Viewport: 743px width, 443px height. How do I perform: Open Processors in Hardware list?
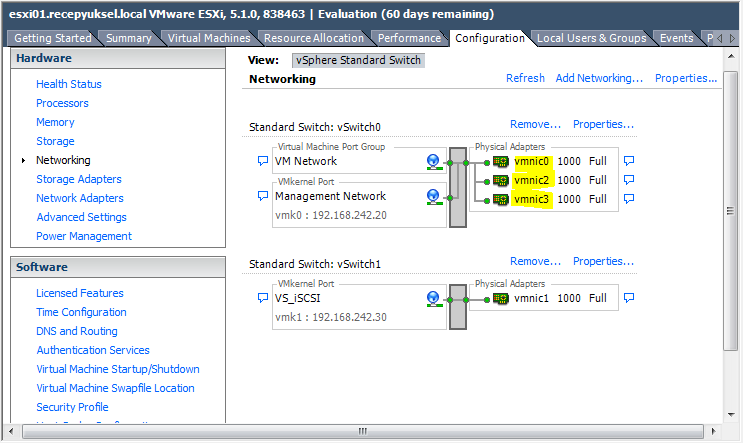point(62,103)
